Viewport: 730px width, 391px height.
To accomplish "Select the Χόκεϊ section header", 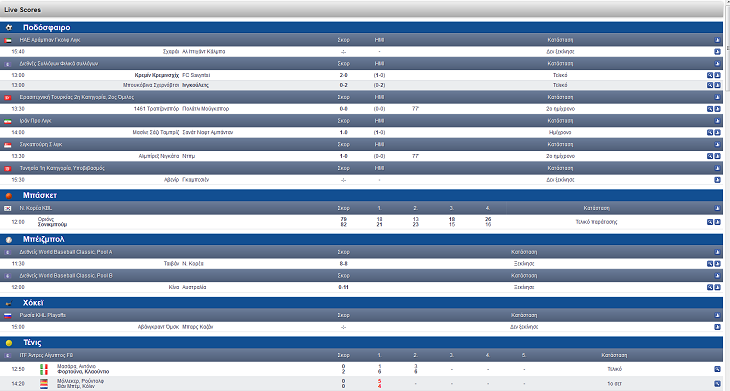I will tap(361, 303).
